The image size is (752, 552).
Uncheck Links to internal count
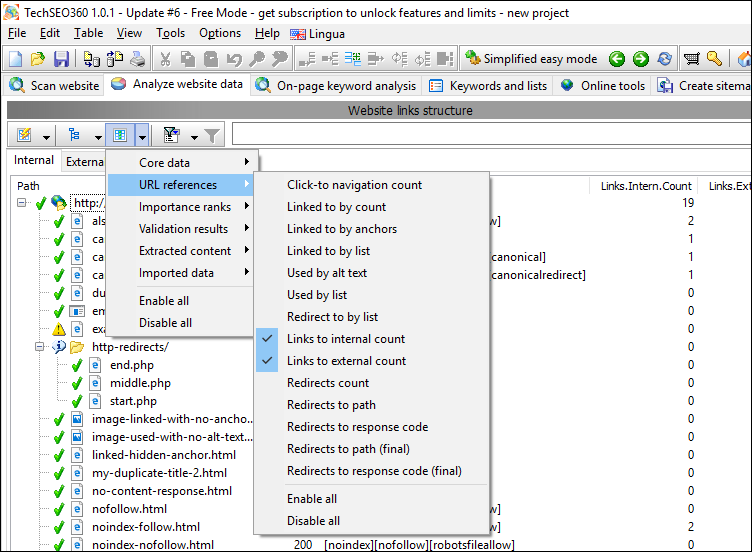tap(346, 339)
